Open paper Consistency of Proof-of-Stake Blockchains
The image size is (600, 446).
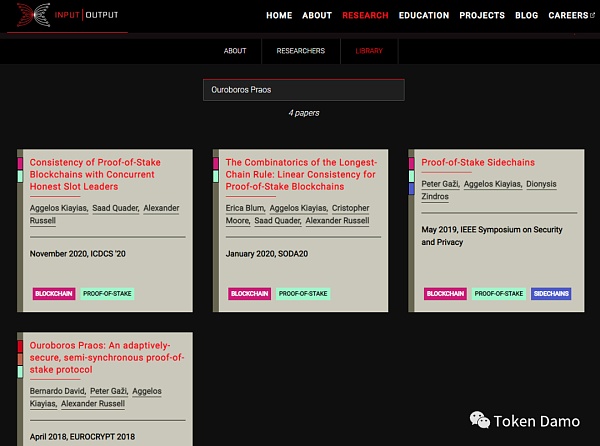coord(95,174)
